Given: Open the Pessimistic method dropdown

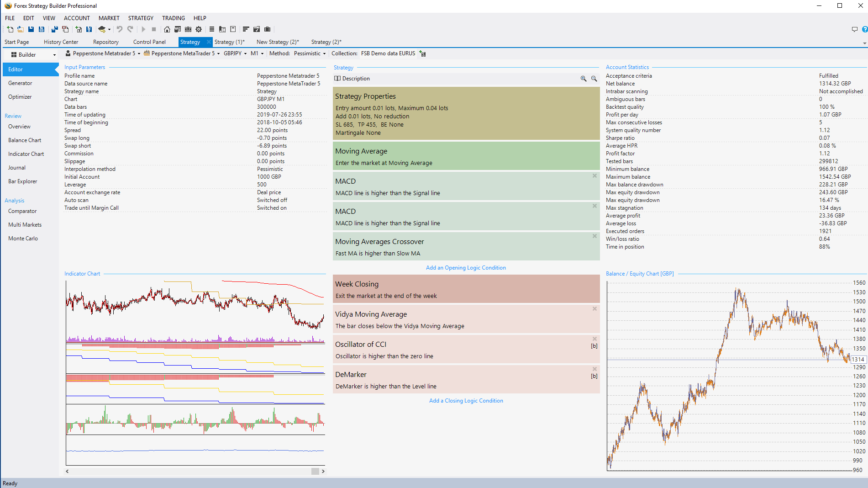Looking at the screenshot, I should (x=324, y=53).
